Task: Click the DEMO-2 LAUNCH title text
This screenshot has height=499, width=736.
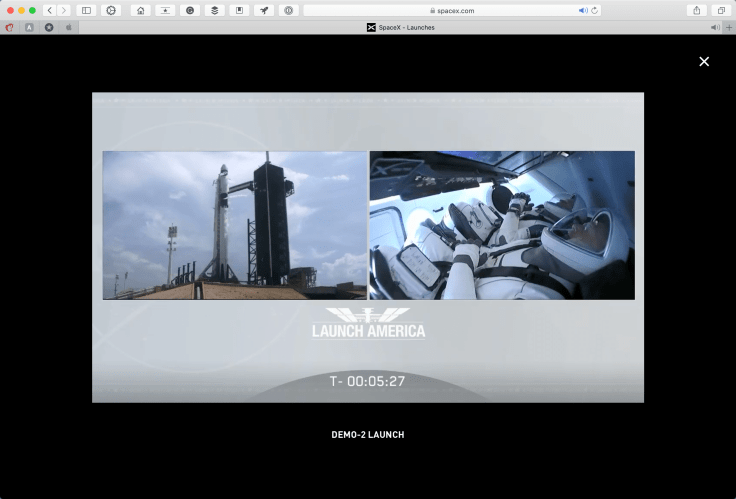Action: click(x=368, y=435)
